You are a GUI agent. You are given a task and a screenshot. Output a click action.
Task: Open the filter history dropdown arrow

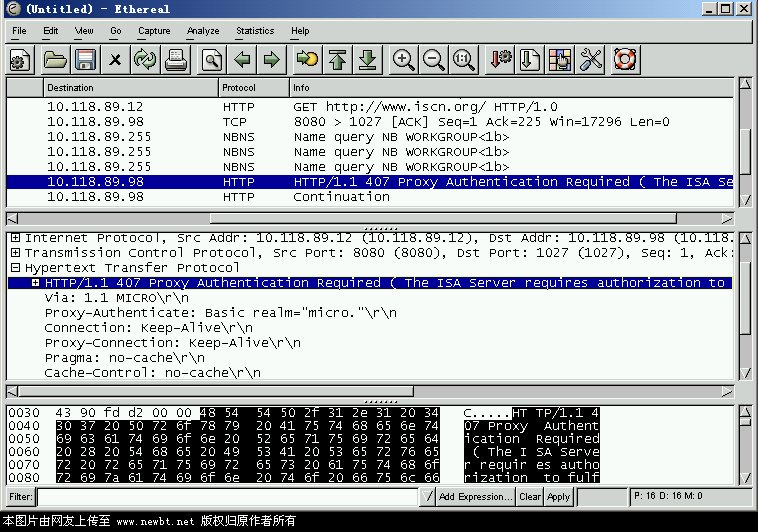pyautogui.click(x=427, y=497)
